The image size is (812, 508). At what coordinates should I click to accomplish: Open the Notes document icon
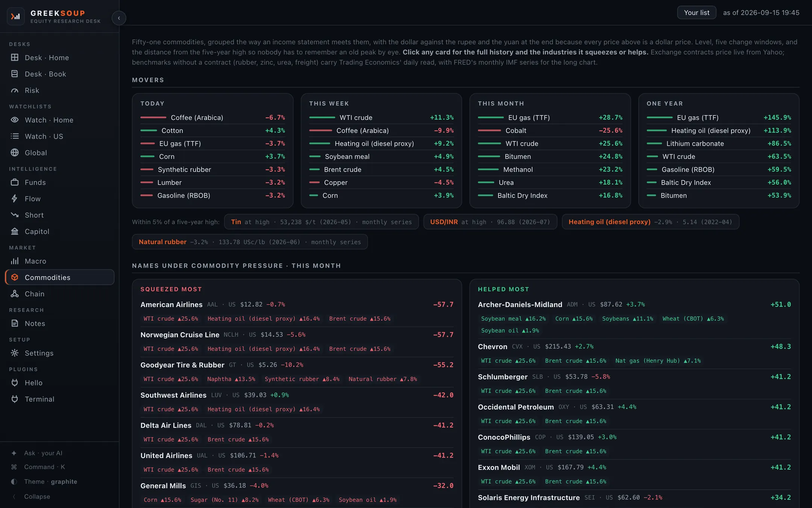coord(15,324)
